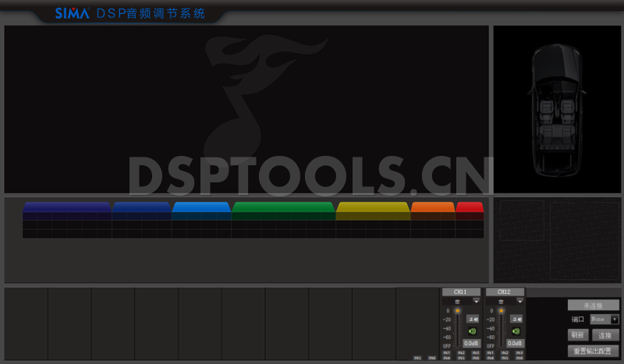Click the CH11 0.0dB gain field
This screenshot has width=624, height=364.
pyautogui.click(x=472, y=343)
